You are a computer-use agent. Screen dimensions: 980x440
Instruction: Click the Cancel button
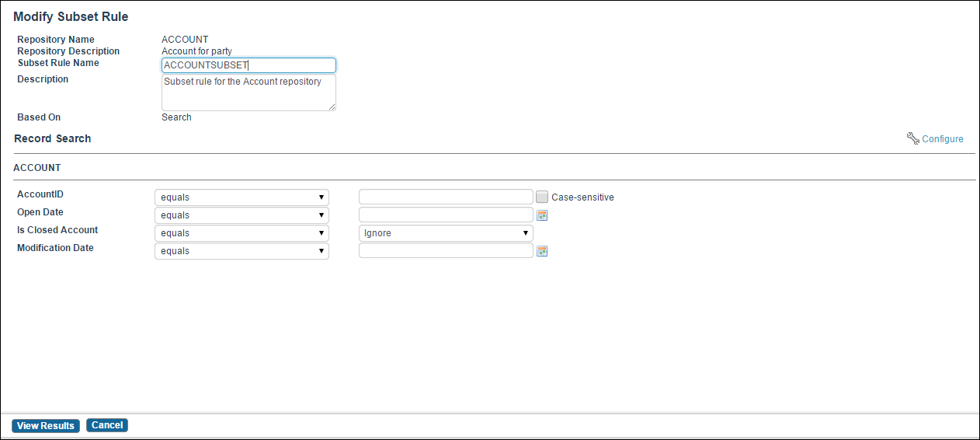(107, 425)
